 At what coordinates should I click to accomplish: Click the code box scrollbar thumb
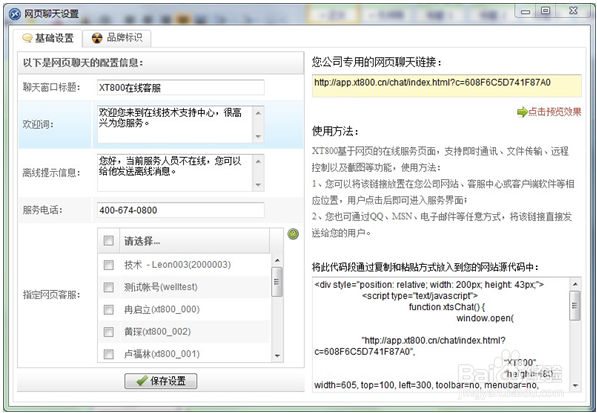[575, 305]
